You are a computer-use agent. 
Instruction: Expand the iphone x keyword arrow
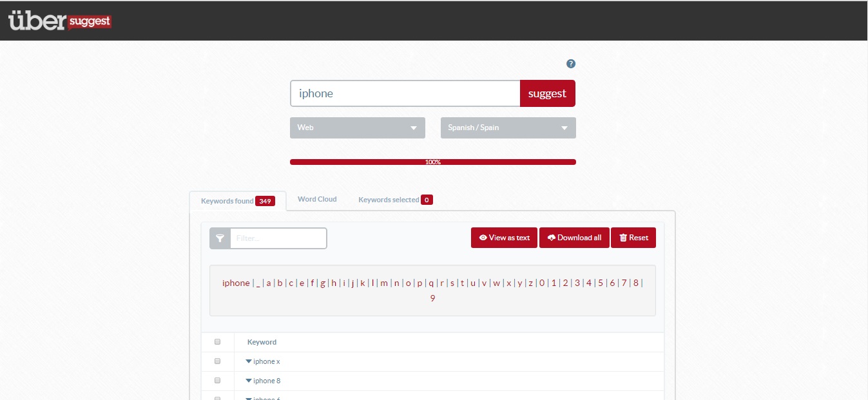(x=249, y=361)
